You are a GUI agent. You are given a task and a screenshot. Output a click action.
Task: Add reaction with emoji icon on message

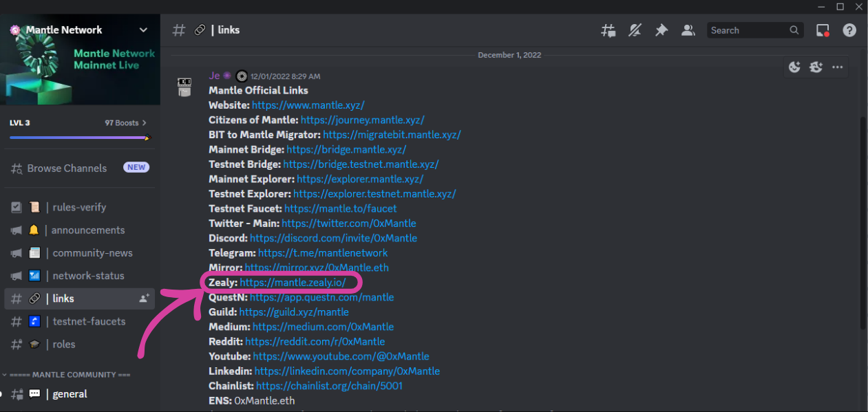pos(794,67)
